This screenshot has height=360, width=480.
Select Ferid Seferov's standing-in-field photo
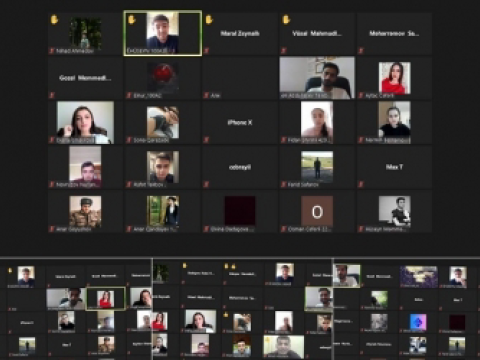pyautogui.click(x=317, y=167)
